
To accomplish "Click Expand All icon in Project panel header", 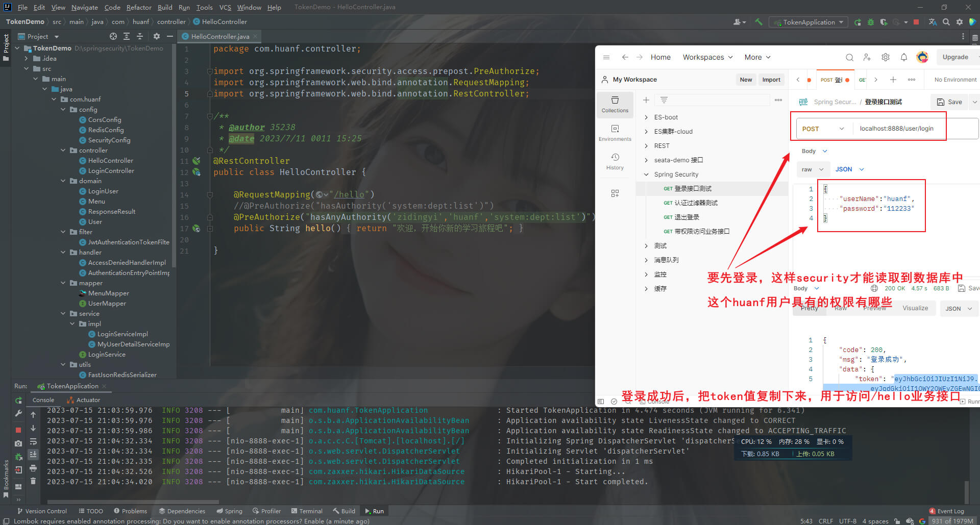I will 127,36.
